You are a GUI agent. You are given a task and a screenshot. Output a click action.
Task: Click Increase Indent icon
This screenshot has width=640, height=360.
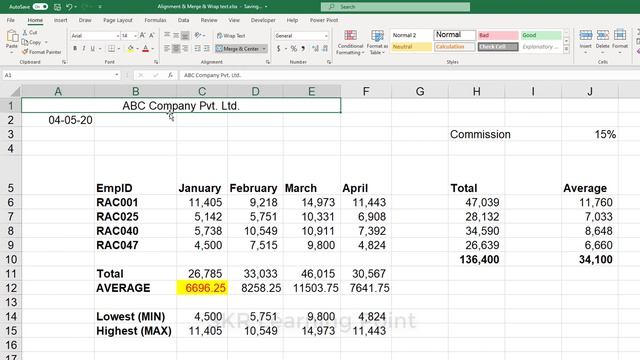click(x=207, y=49)
